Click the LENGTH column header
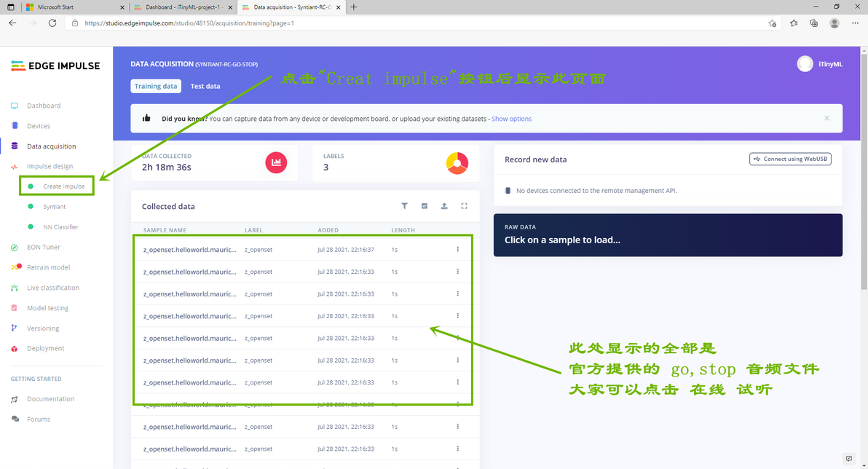Screen dimensions: 868x469 (403, 230)
